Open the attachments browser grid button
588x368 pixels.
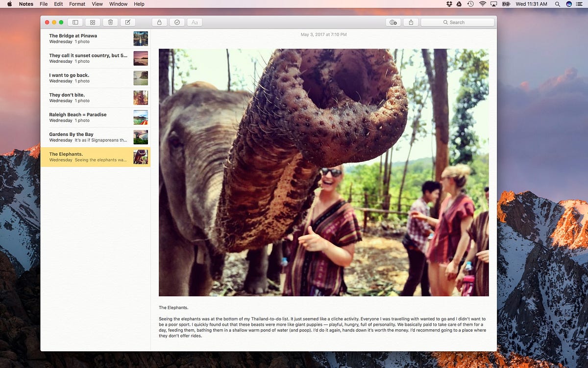coord(93,22)
